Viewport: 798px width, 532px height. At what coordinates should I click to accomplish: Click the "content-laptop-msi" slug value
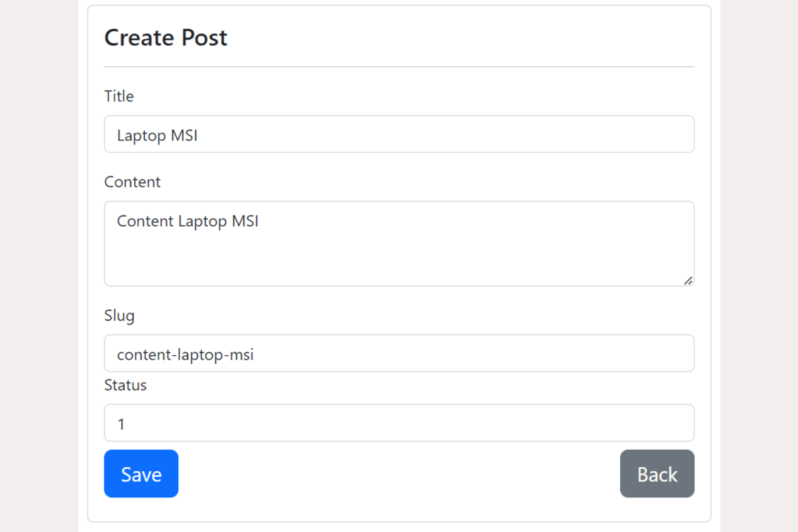click(186, 354)
